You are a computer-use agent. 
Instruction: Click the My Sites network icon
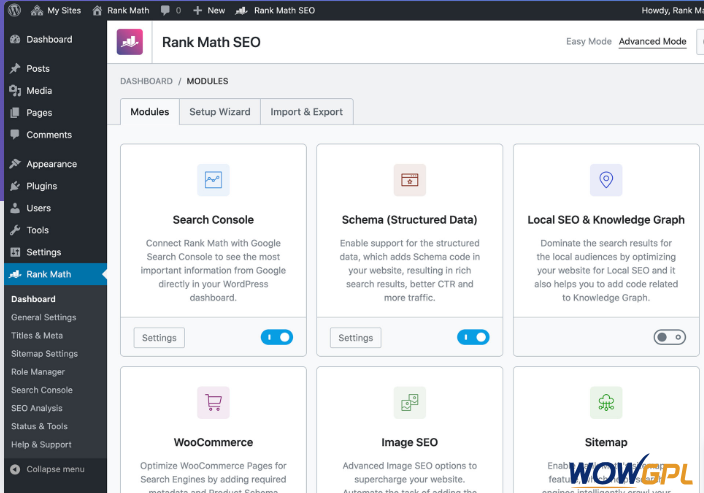pyautogui.click(x=37, y=10)
